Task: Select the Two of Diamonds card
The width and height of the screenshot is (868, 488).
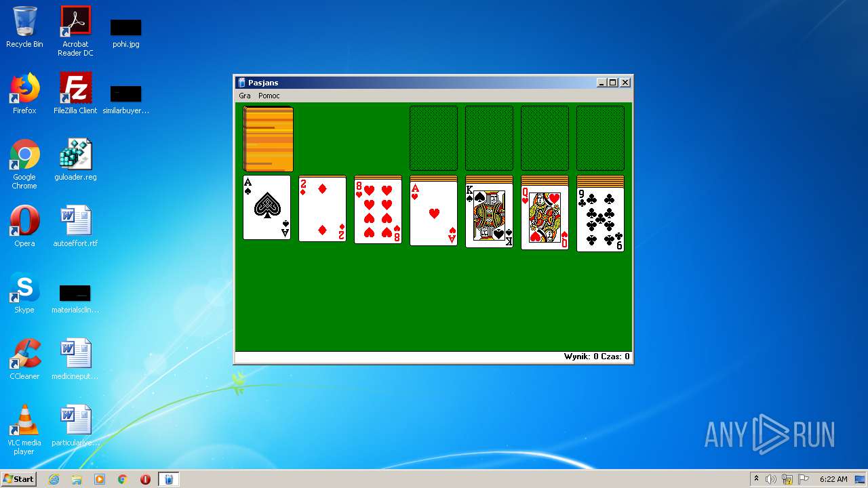Action: click(322, 209)
